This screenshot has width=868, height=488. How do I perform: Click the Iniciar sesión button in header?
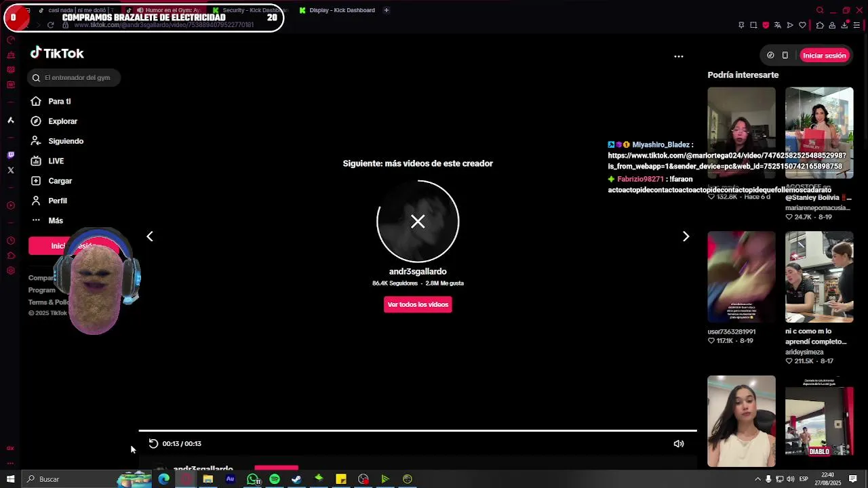coord(824,56)
